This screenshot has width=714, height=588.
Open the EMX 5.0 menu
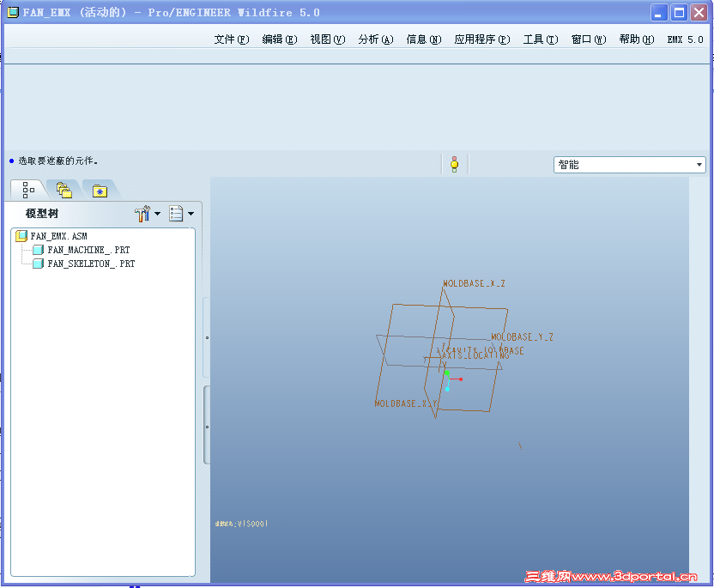click(686, 39)
